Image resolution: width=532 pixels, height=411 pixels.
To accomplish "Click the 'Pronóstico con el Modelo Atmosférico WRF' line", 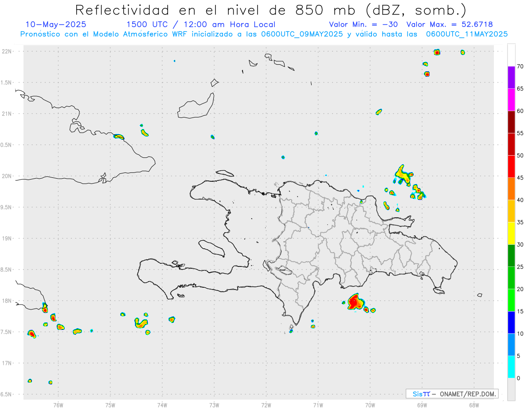I will pos(264,34).
